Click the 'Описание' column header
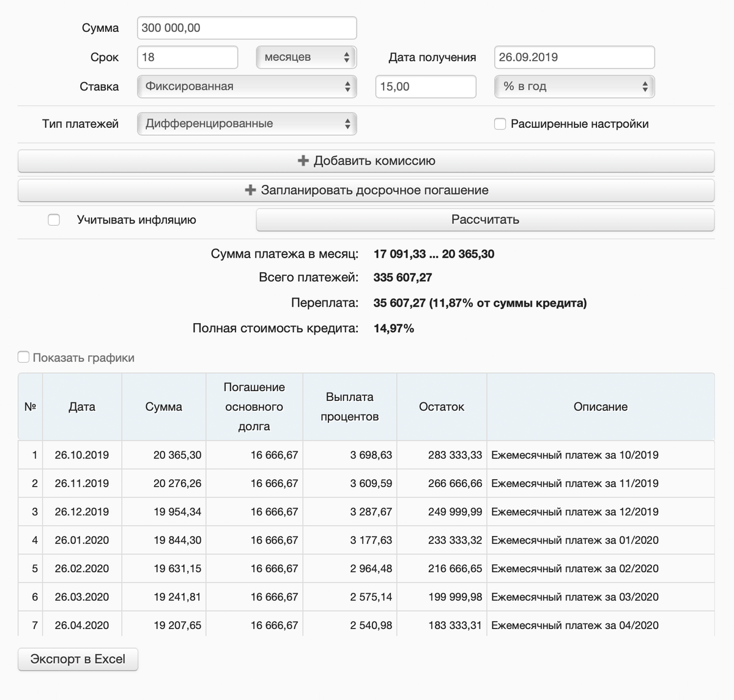 [x=601, y=407]
